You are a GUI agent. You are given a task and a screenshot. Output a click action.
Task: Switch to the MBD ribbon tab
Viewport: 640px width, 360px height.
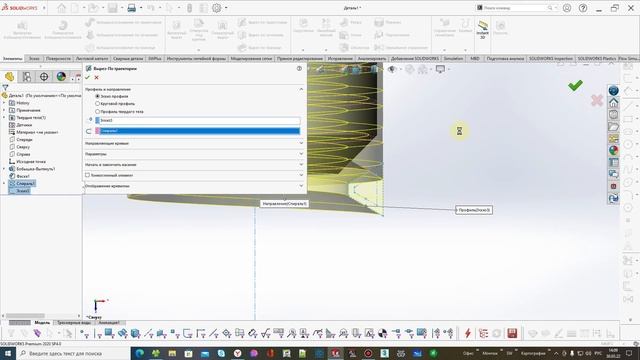pos(475,59)
